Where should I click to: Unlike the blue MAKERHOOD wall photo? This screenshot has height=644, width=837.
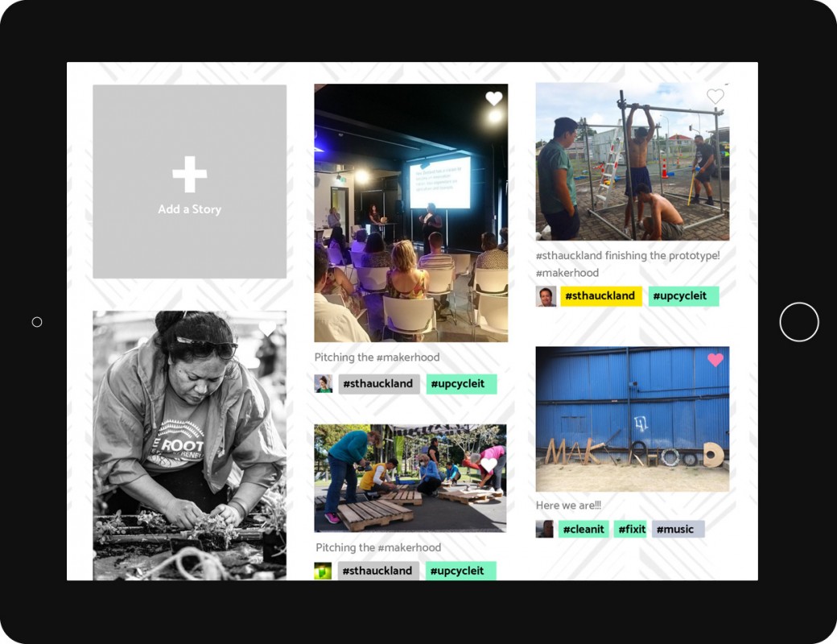point(715,360)
